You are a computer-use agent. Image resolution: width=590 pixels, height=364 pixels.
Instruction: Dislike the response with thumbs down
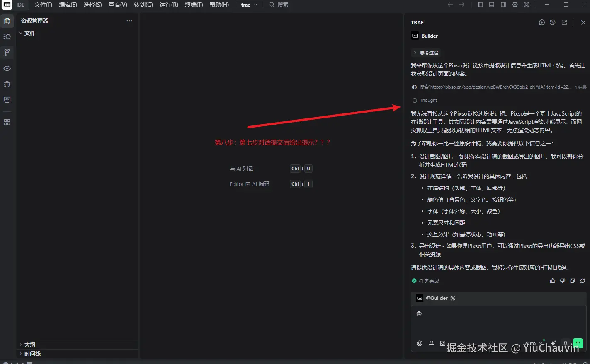coord(563,281)
